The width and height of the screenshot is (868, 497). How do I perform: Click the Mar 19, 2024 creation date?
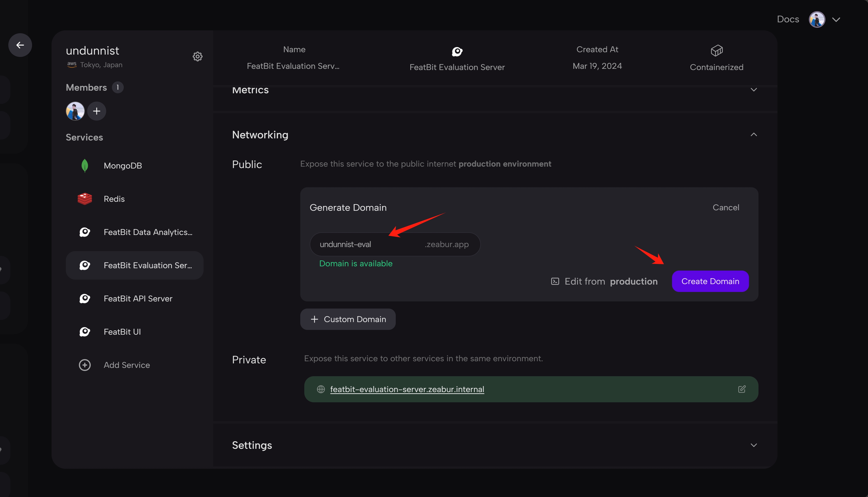pos(597,66)
